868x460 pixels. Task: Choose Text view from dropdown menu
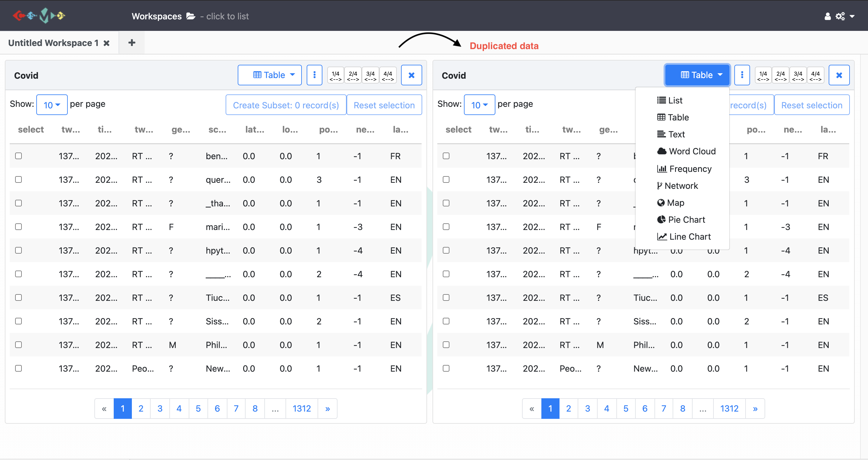coord(682,134)
